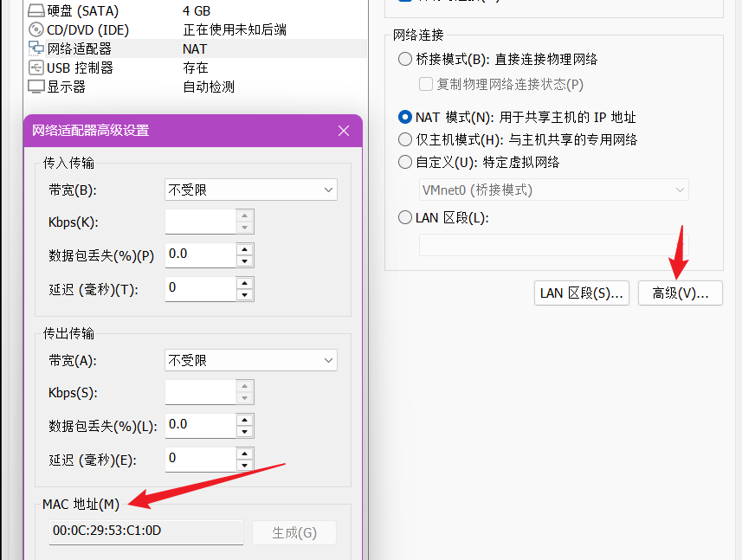Open incoming bandwidth dropdown
The width and height of the screenshot is (742, 560).
[x=250, y=190]
